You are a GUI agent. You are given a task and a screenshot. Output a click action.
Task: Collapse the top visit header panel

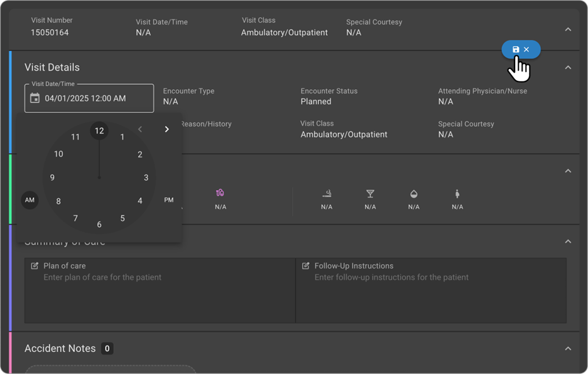coord(568,29)
